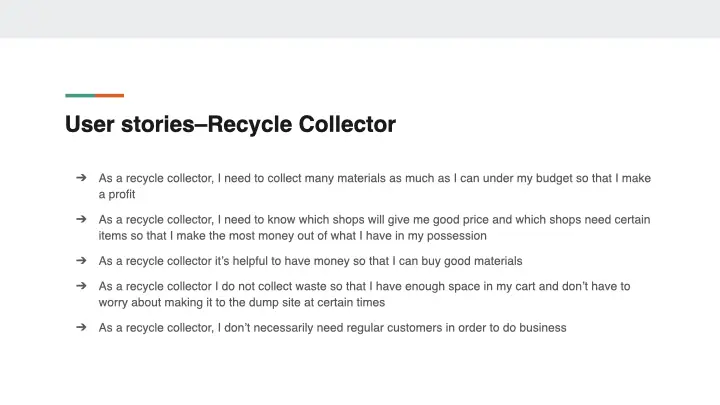This screenshot has width=720, height=405.
Task: Click the arrow bullet before the shops story
Action: point(81,218)
